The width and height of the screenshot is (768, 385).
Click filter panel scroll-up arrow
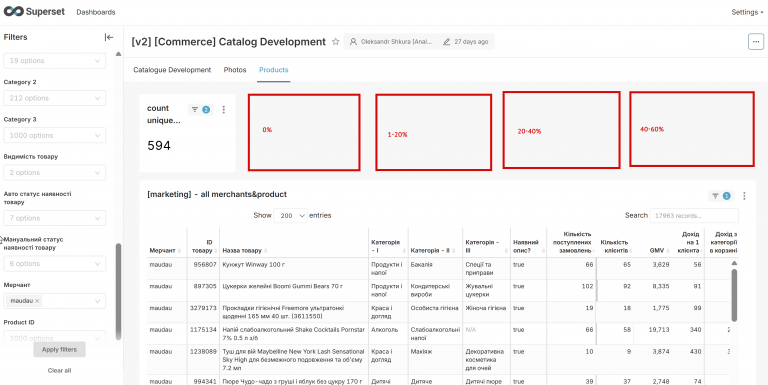coord(118,54)
